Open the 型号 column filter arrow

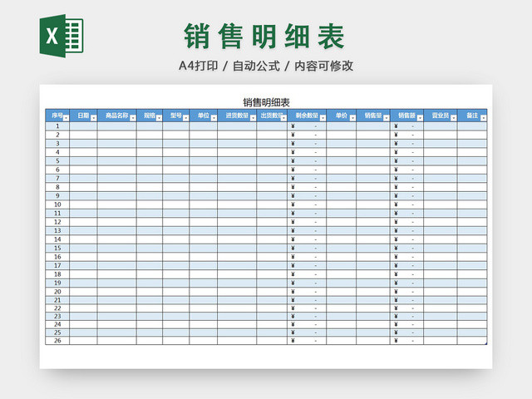tap(186, 118)
